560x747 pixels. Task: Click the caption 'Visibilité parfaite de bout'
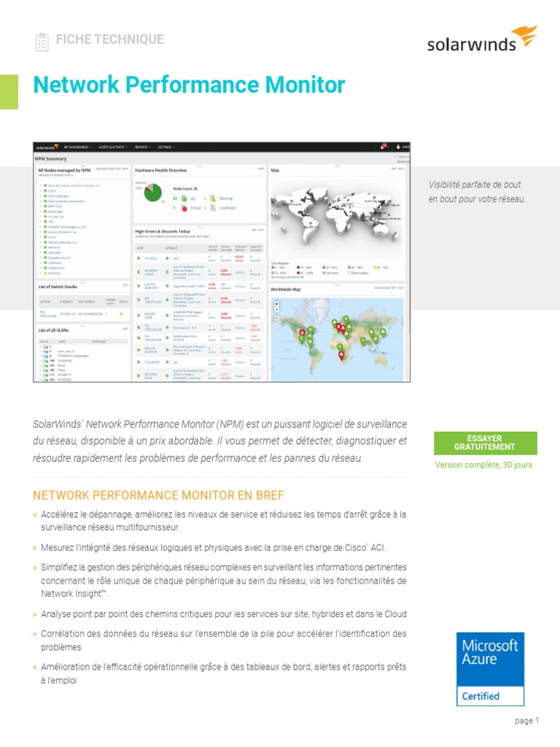475,185
